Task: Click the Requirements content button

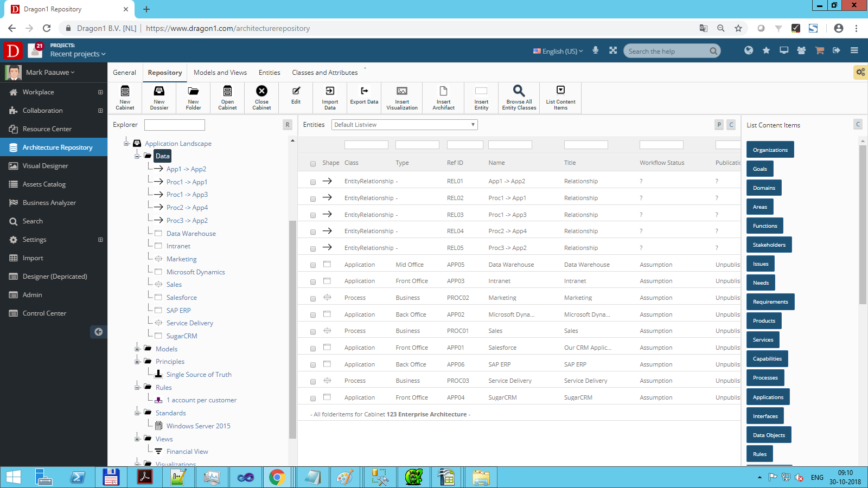Action: click(x=770, y=301)
